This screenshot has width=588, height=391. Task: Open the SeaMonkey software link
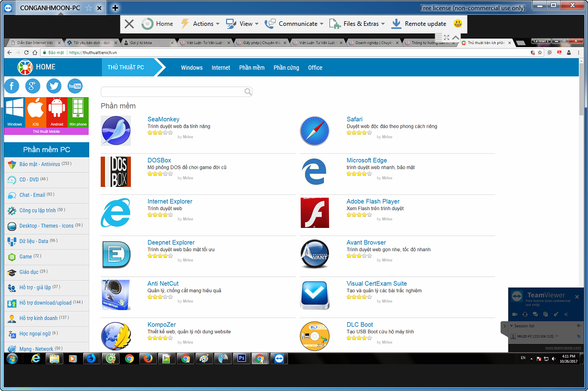(x=163, y=120)
